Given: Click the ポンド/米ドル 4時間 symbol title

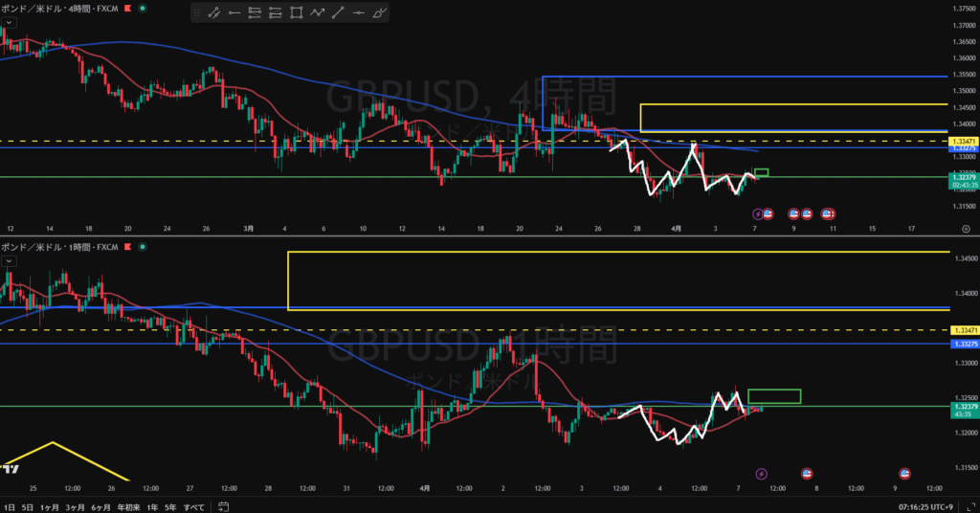Looking at the screenshot, I should tap(57, 8).
